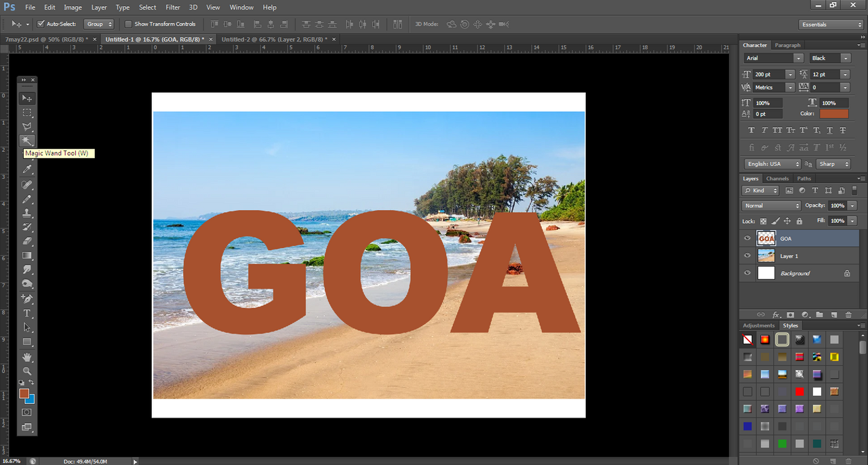Activate the Zoom tool

point(27,371)
